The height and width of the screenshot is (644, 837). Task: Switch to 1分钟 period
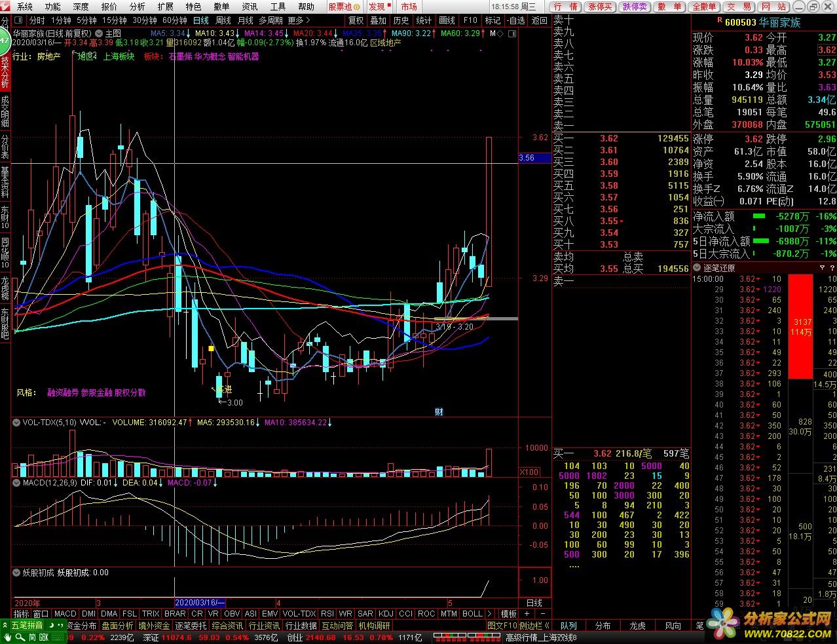click(x=61, y=20)
